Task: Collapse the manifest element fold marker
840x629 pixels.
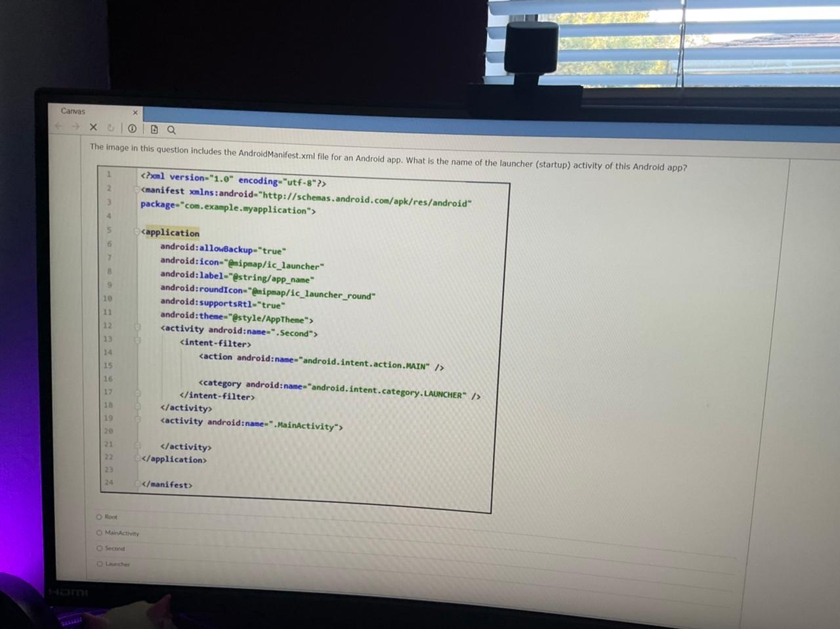Action: pyautogui.click(x=137, y=189)
